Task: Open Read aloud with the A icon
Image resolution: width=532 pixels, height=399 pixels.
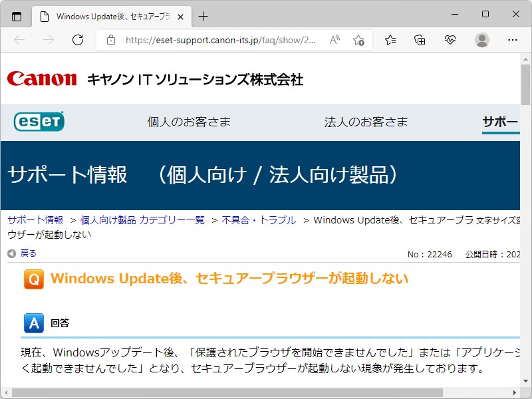Action: [334, 40]
